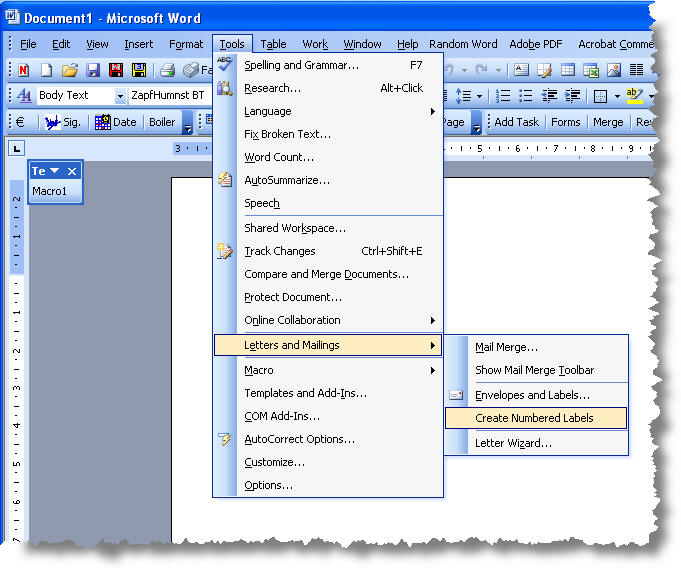681x568 pixels.
Task: Click the Forms toolbar button
Action: (x=565, y=122)
